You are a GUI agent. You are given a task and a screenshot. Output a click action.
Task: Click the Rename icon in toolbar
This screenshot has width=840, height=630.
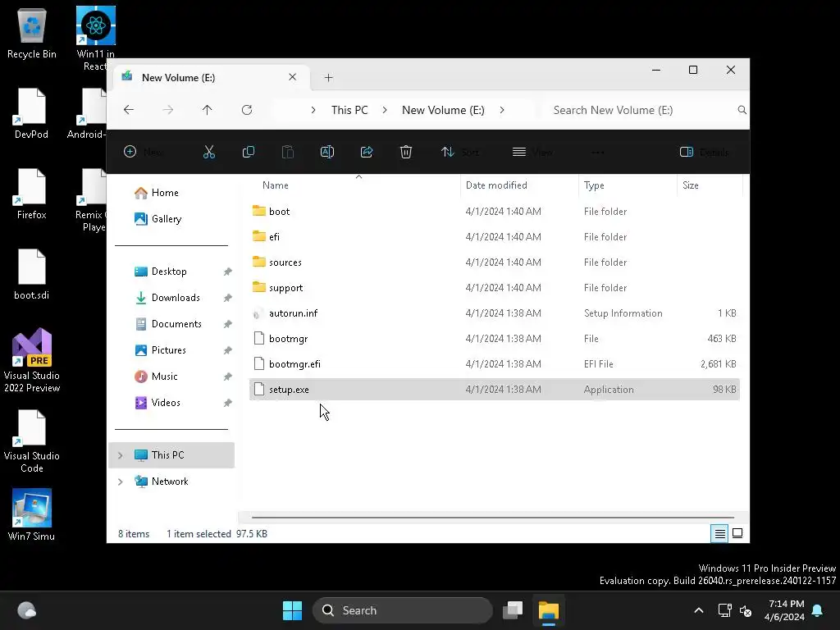tap(326, 152)
